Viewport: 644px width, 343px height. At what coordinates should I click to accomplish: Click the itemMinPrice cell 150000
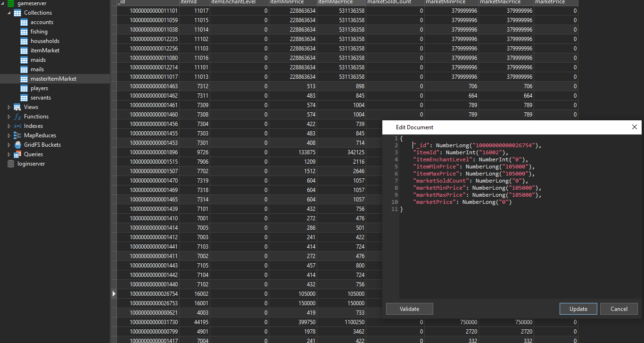click(x=292, y=303)
